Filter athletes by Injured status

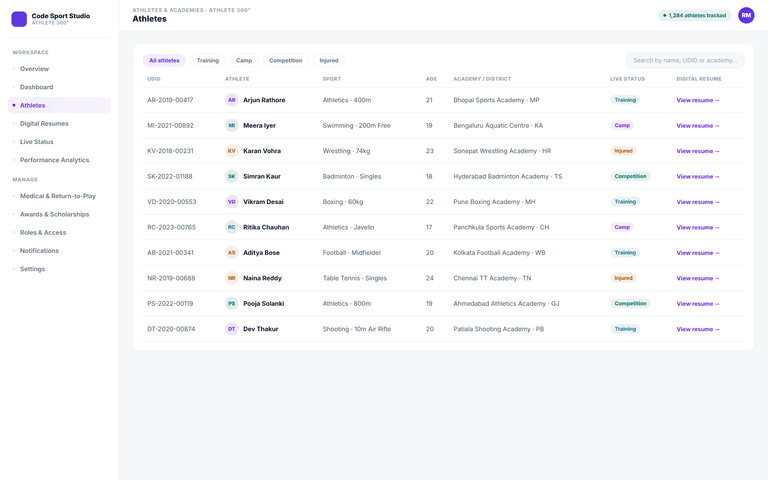click(329, 60)
